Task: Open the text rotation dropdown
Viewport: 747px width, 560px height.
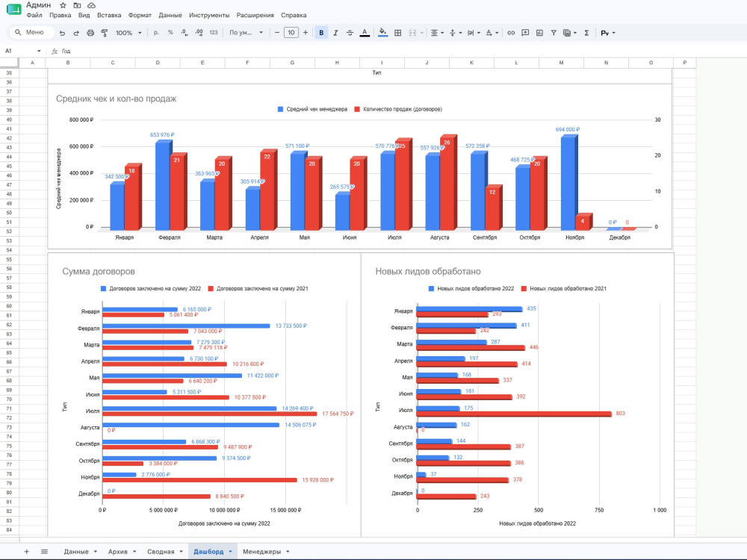Action: pos(492,33)
